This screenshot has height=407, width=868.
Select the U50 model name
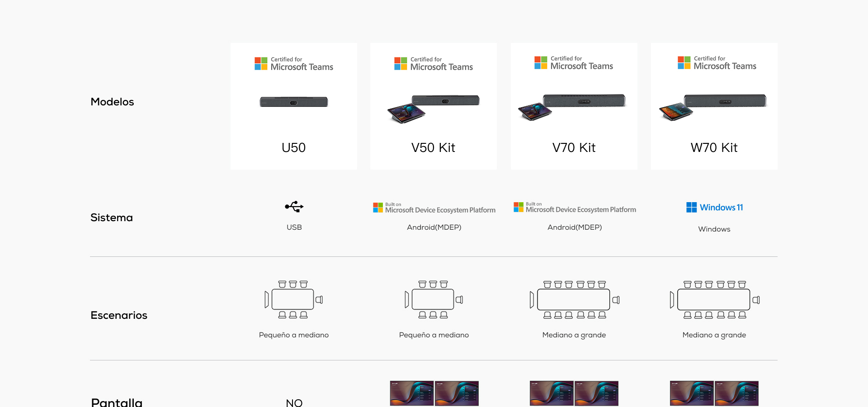(294, 147)
